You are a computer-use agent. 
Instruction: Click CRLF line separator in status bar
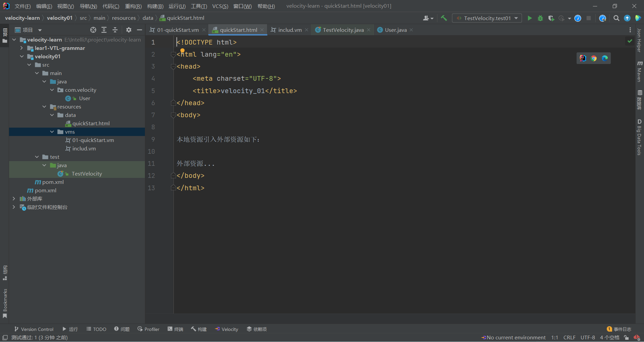(569, 338)
